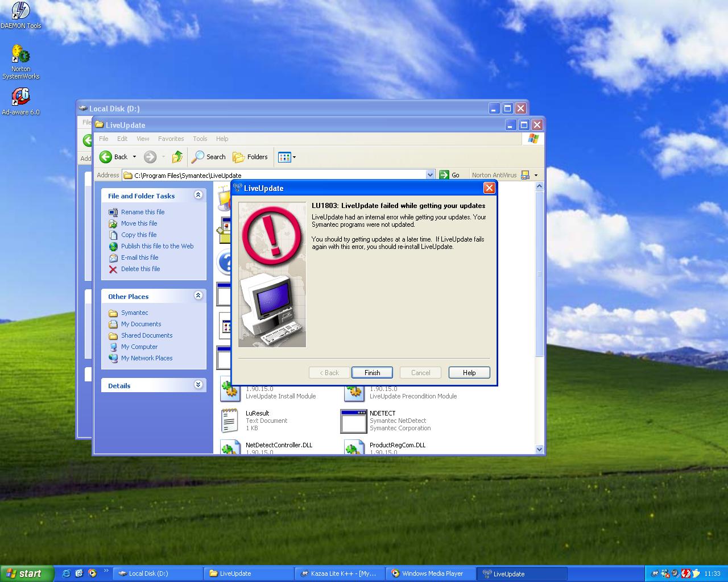
Task: Open the View menu
Action: pos(143,139)
